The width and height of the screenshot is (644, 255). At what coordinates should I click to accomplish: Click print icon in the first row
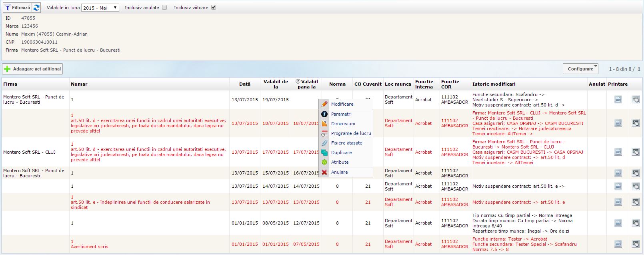click(x=618, y=100)
